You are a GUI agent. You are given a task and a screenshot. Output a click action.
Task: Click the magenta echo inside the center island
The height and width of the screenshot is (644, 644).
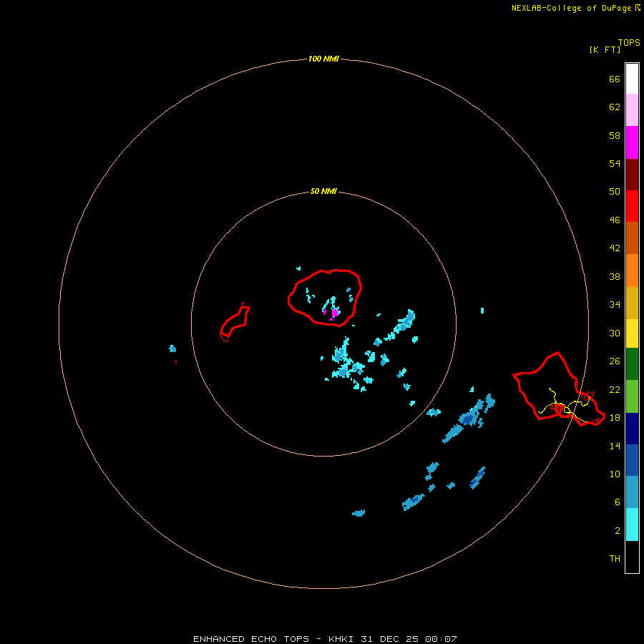point(334,313)
